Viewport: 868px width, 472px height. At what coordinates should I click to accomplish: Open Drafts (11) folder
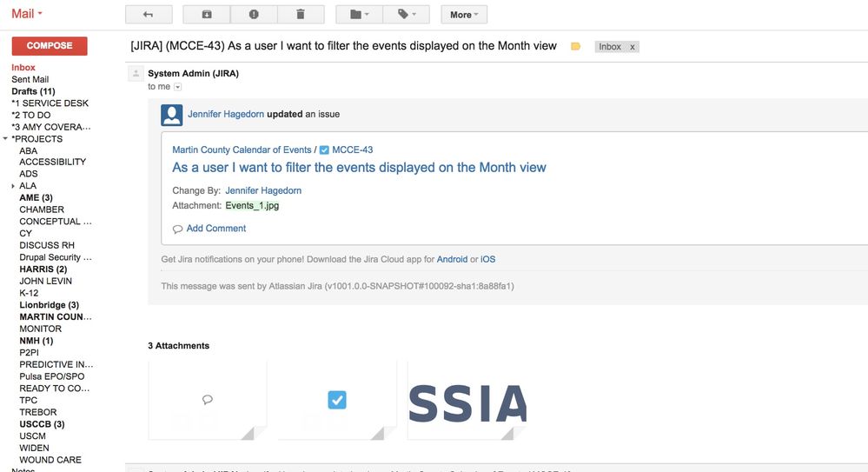tap(33, 91)
